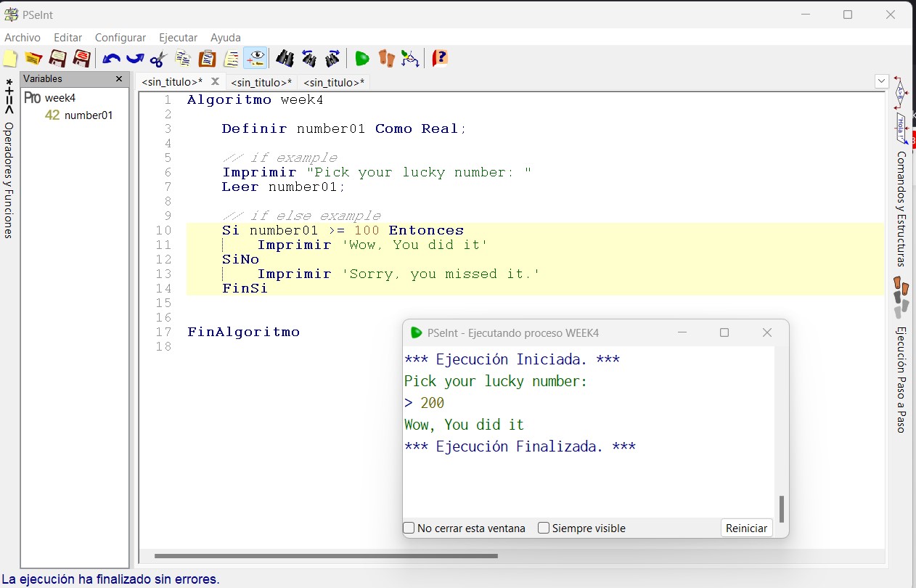Copy selection using the copy icon

(x=182, y=58)
